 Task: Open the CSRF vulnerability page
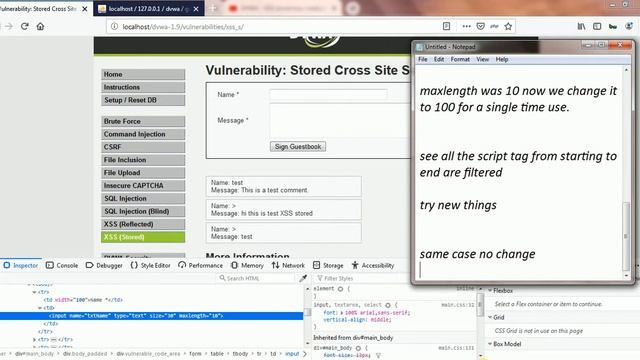(x=143, y=147)
